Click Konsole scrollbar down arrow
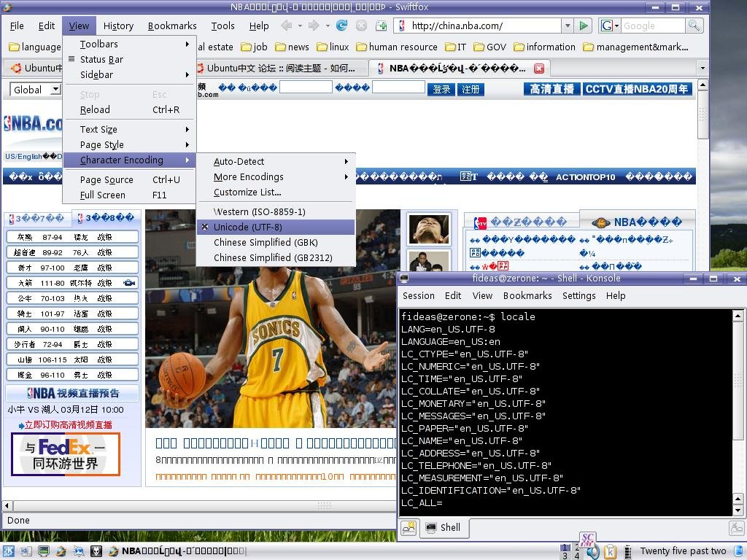747x560 pixels. coord(738,511)
